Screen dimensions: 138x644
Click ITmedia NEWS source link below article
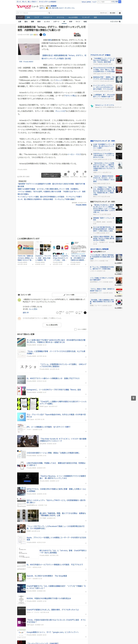click(81, 205)
